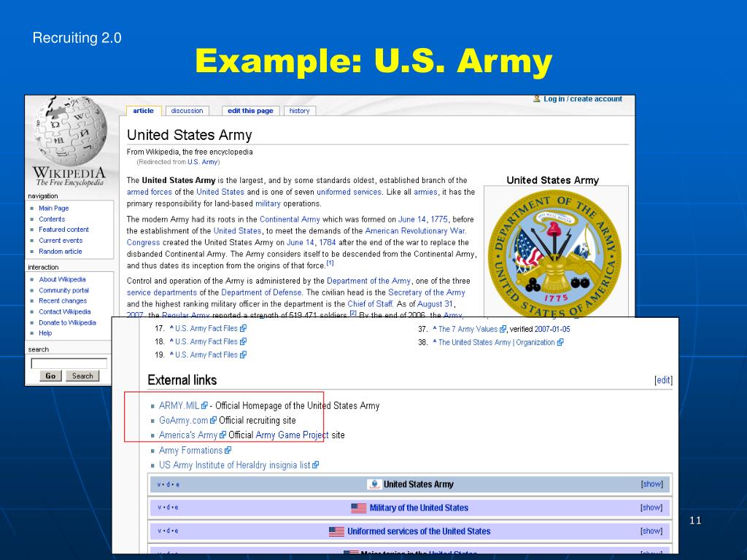Click the American Revolutionary War link
Image resolution: width=747 pixels, height=560 pixels.
pos(415,231)
